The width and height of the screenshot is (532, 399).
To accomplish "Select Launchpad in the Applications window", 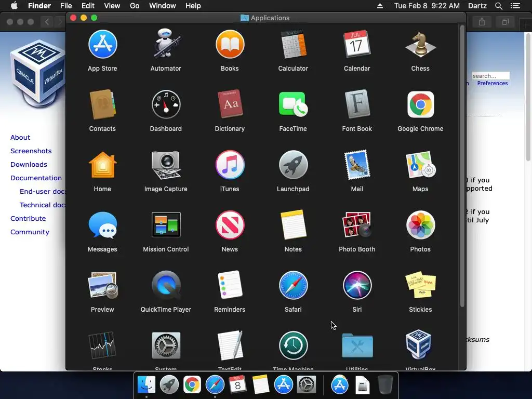I will coord(293,165).
